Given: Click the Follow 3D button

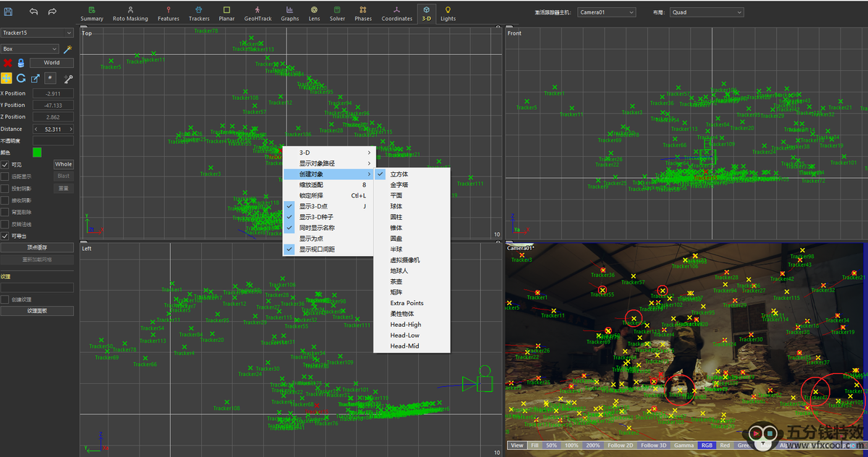Looking at the screenshot, I should click(654, 445).
